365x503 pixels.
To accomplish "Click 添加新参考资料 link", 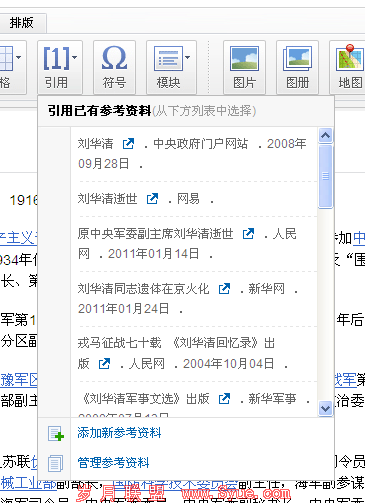I will (119, 433).
